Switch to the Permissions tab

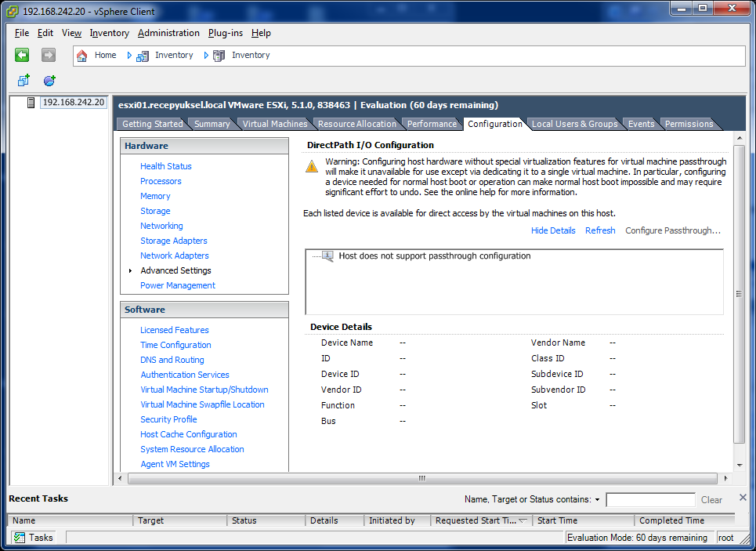[x=689, y=124]
